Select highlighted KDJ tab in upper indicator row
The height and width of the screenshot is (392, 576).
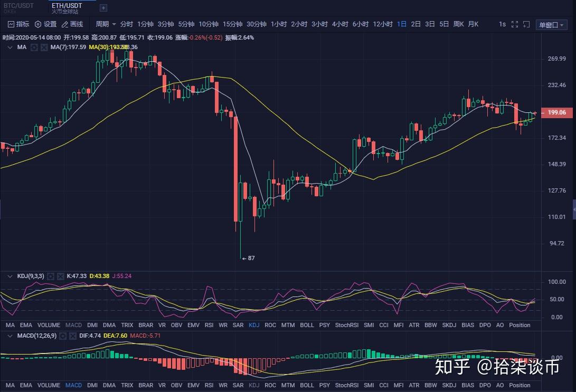(254, 325)
